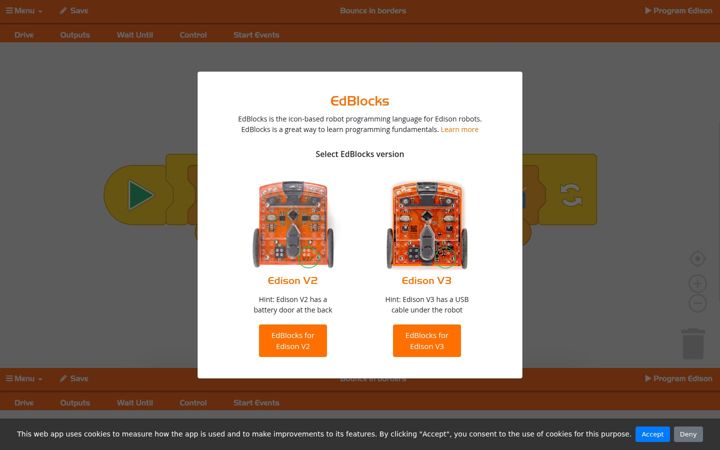Click the V2 battery door hint text

point(292,304)
